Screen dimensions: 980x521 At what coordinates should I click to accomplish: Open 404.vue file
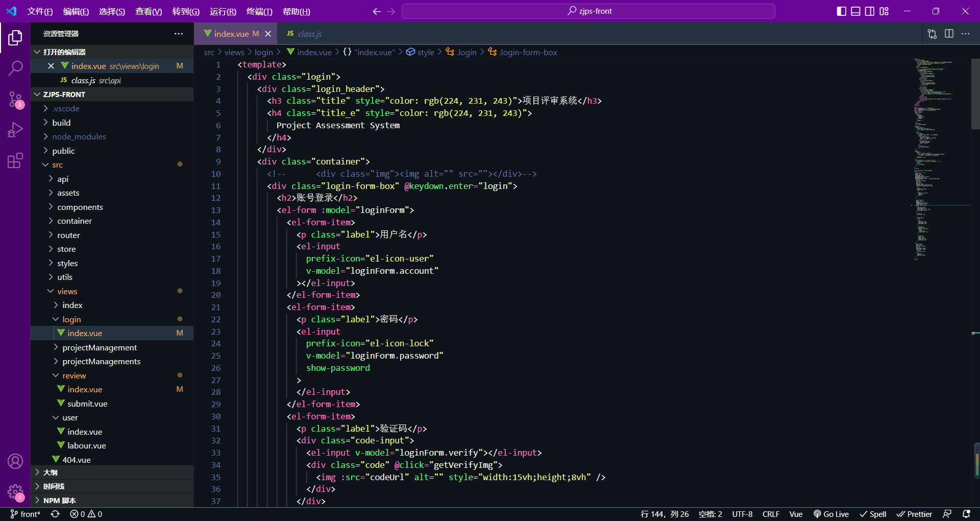(x=112, y=460)
